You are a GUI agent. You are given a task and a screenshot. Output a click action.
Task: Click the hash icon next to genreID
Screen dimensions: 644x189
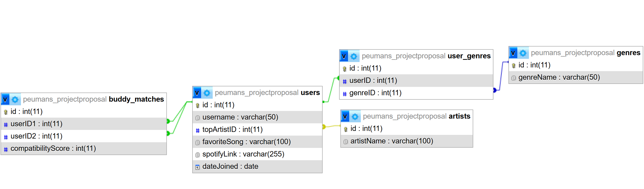345,94
